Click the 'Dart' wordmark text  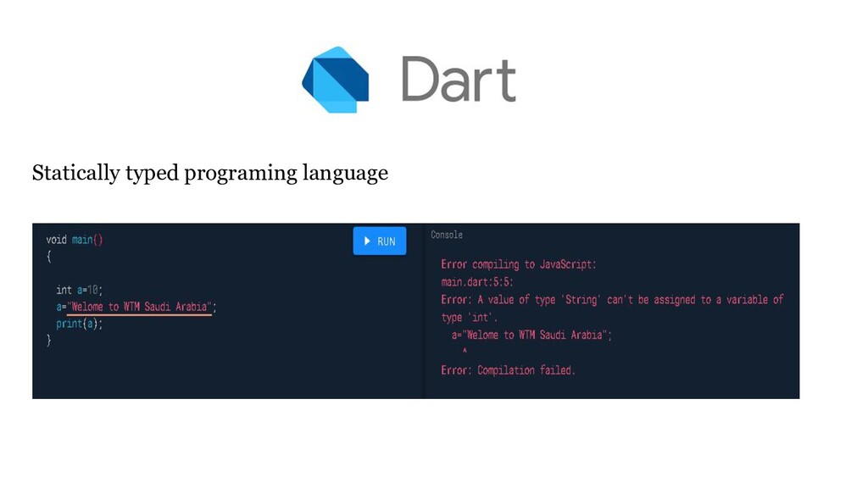click(459, 79)
